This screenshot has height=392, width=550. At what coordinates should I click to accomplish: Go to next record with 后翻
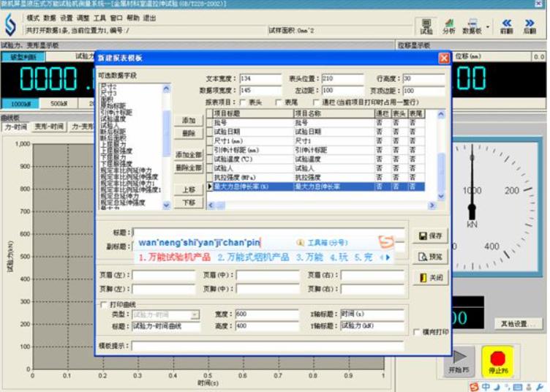(x=530, y=26)
